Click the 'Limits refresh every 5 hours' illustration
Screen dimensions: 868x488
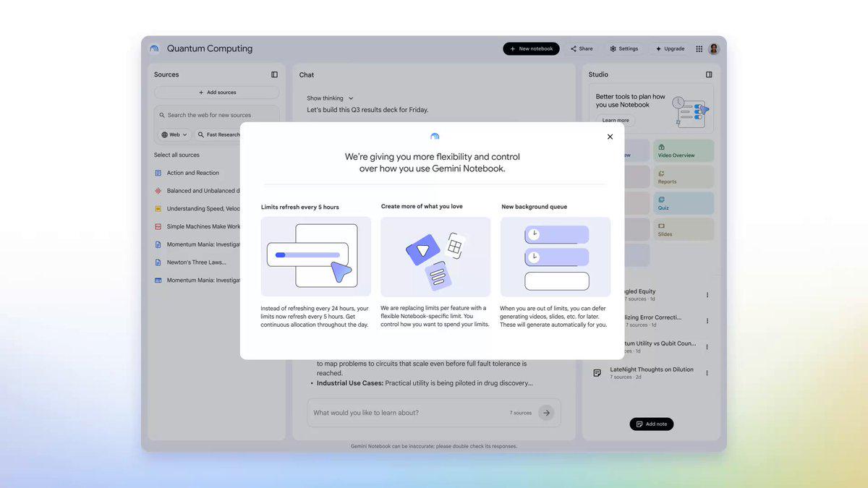point(316,257)
